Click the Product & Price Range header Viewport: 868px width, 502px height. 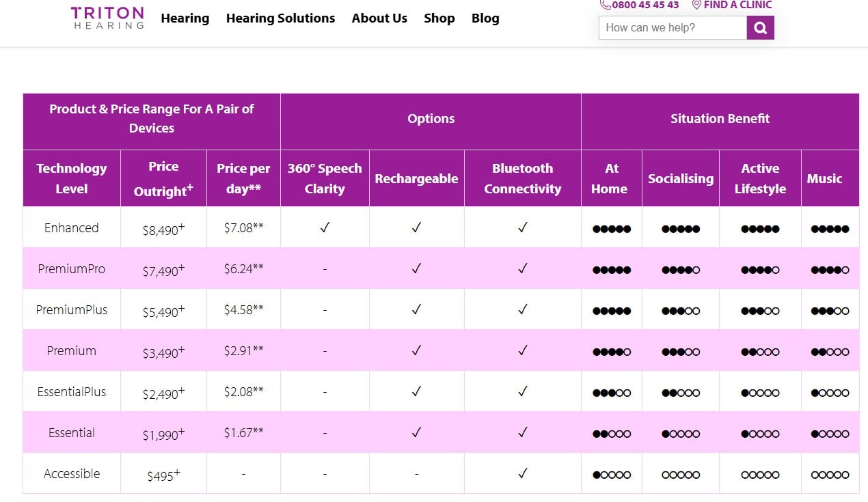[x=152, y=122]
